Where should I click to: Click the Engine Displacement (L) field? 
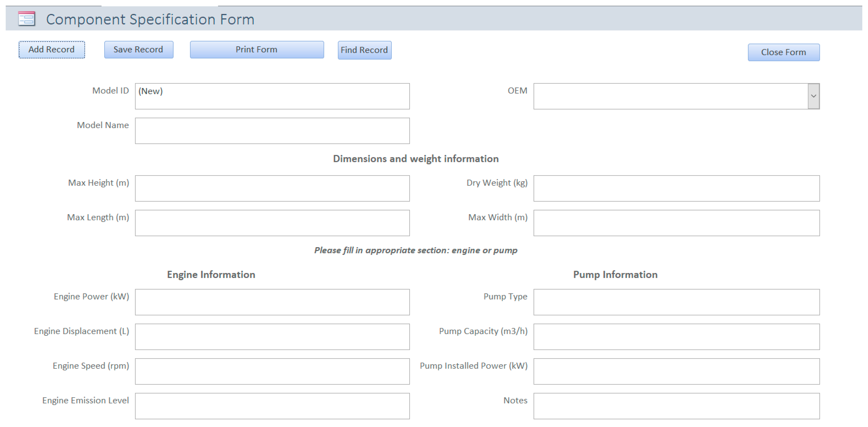272,337
